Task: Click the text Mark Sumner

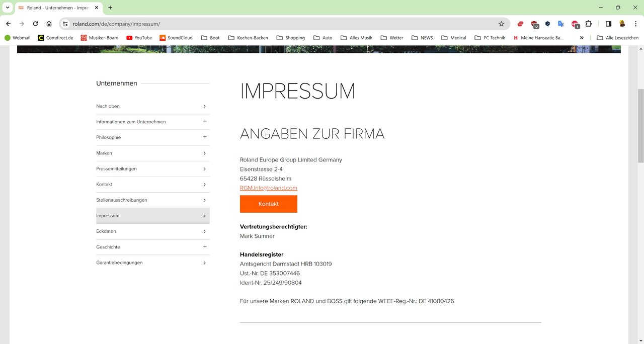Action: coord(257,236)
